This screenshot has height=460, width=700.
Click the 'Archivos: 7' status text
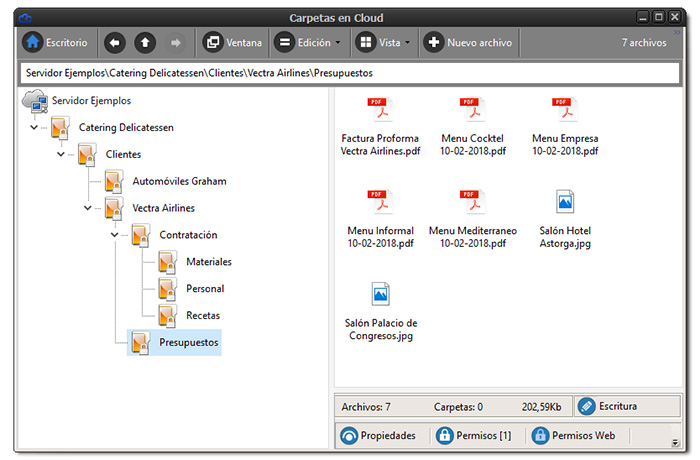pyautogui.click(x=366, y=407)
